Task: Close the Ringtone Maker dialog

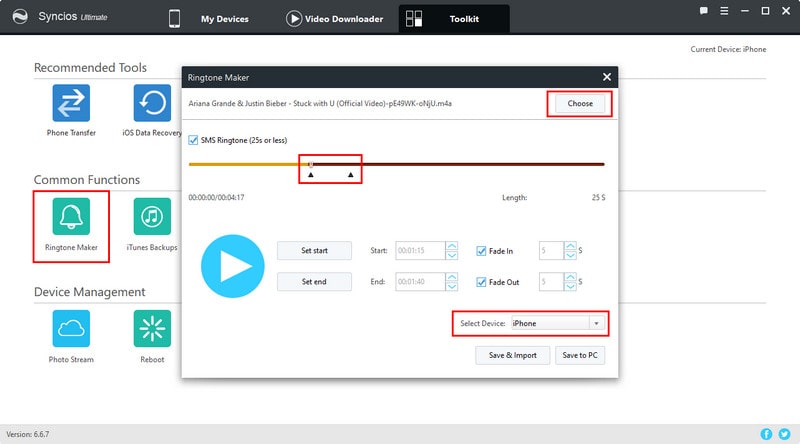Action: coord(607,77)
